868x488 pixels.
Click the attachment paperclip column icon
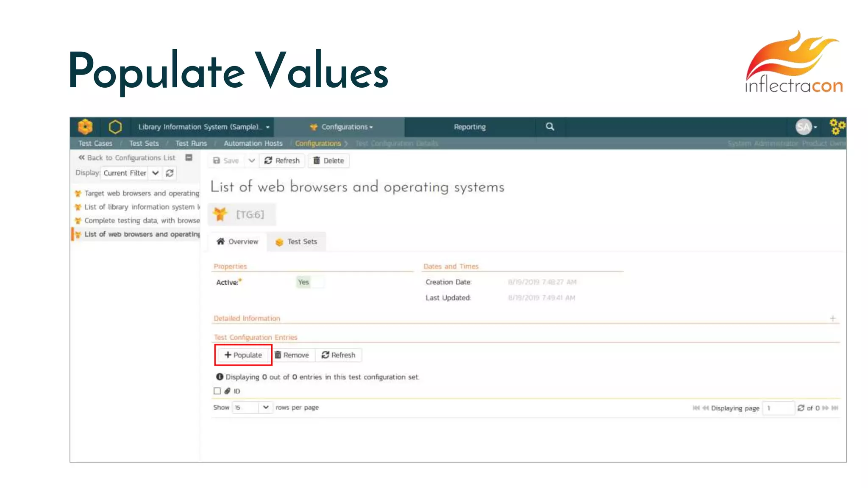click(228, 391)
